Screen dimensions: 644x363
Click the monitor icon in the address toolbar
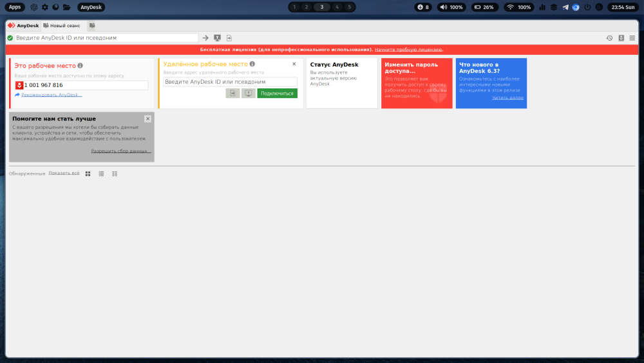tap(217, 38)
